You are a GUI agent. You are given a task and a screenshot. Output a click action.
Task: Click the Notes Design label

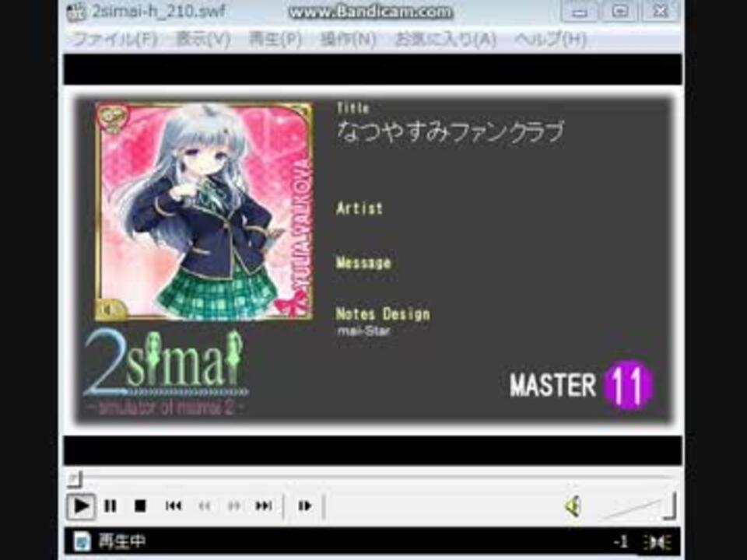[383, 314]
